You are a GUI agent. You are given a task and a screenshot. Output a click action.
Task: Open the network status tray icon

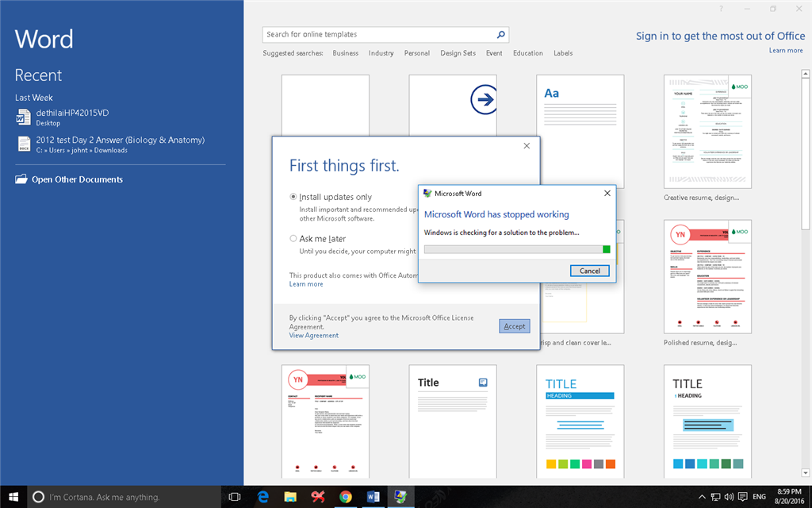coord(715,497)
